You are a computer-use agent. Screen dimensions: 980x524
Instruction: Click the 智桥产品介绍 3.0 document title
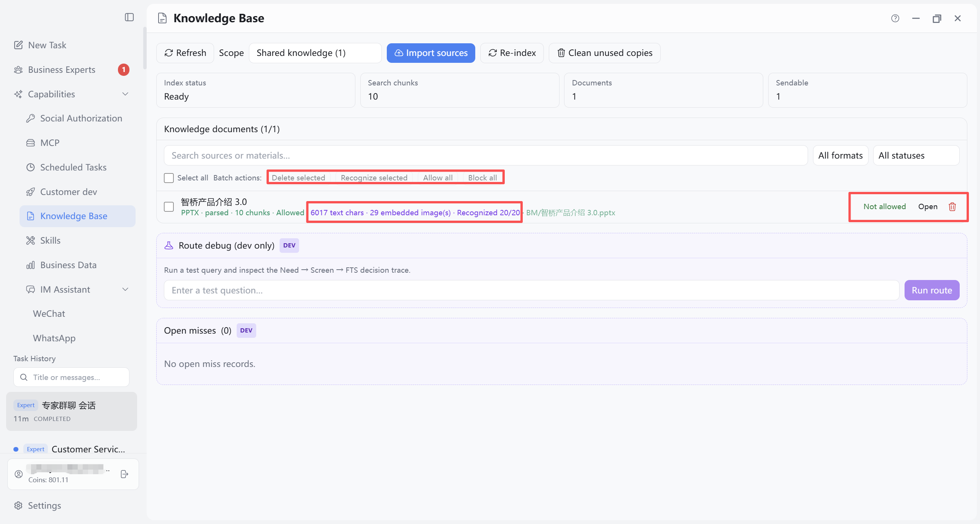[x=214, y=202]
